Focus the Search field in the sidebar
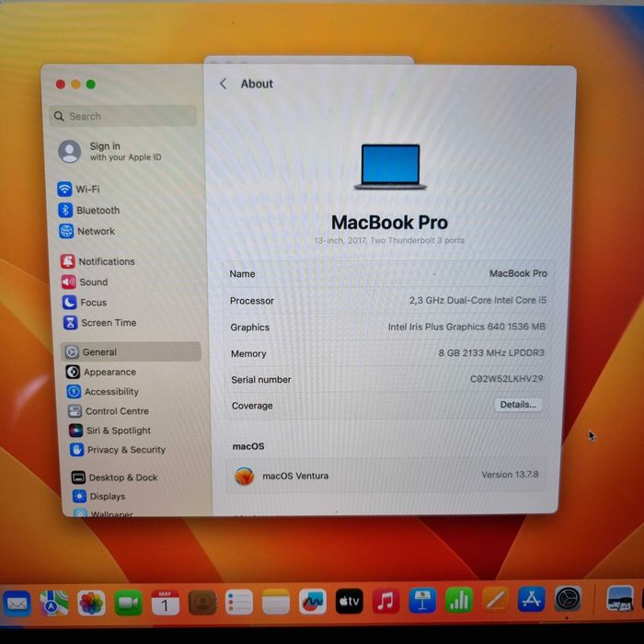 [123, 116]
